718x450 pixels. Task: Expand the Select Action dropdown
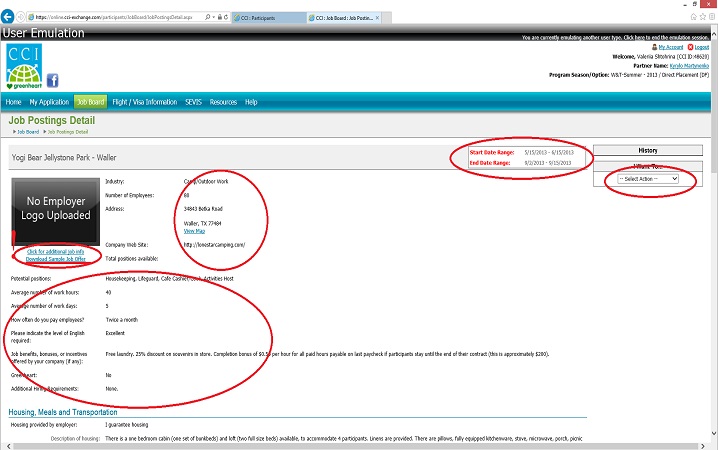pos(647,179)
